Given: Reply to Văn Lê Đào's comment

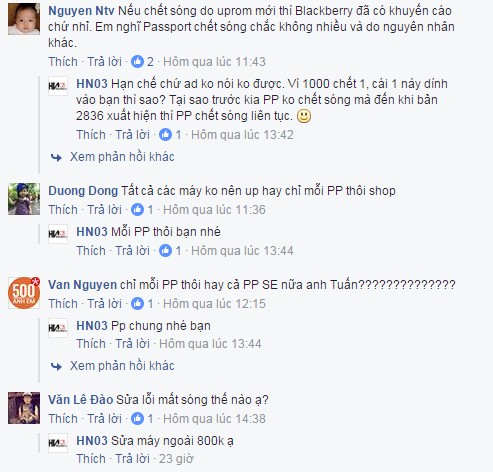Looking at the screenshot, I should 104,419.
